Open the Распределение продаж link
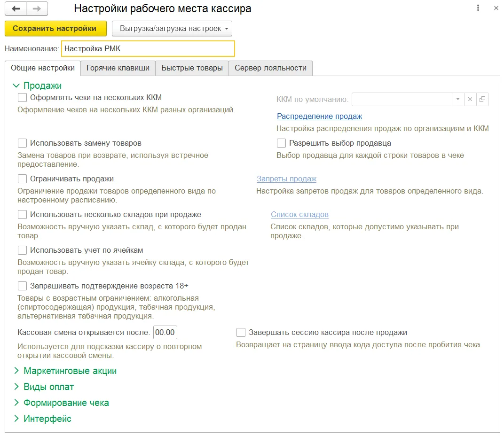Image resolution: width=504 pixels, height=436 pixels. point(320,117)
